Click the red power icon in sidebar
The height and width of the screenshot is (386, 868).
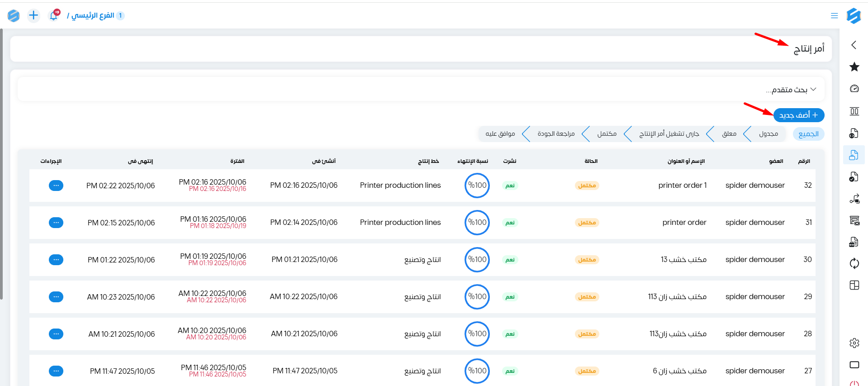854,383
